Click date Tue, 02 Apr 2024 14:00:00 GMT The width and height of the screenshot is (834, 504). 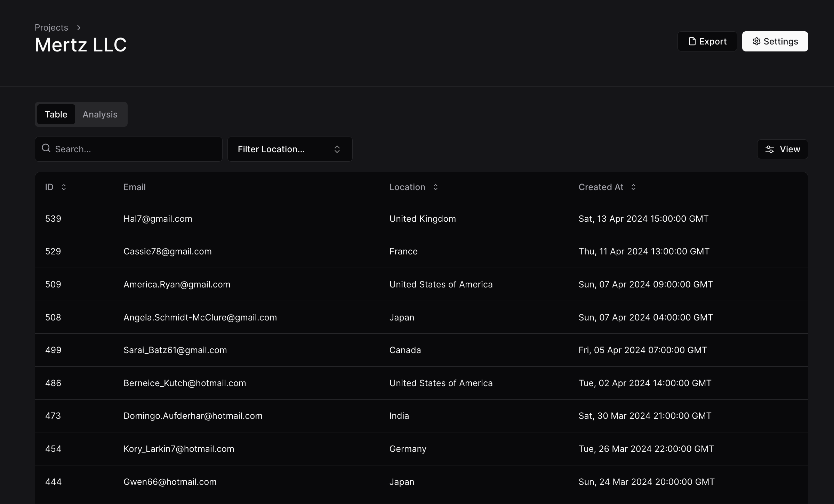point(645,383)
